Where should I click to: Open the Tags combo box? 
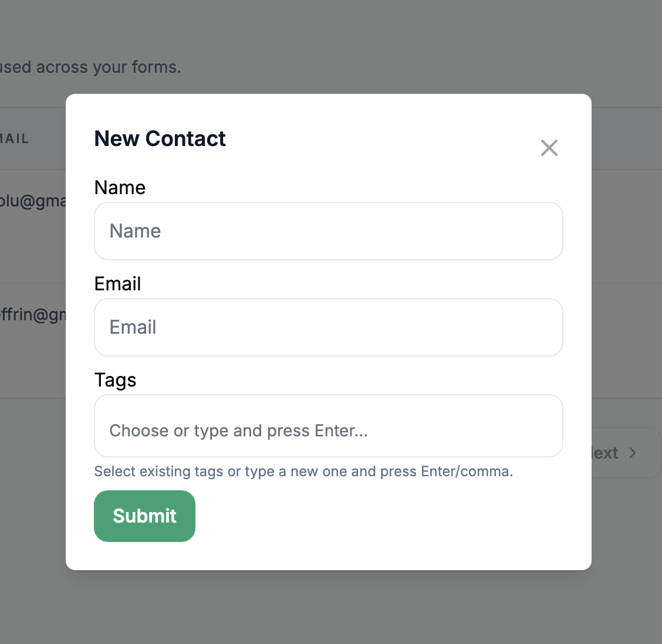click(x=329, y=426)
